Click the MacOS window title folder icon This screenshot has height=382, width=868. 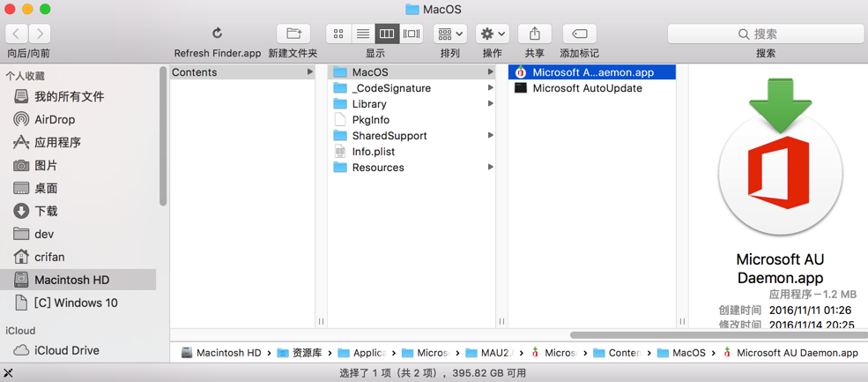click(x=412, y=10)
